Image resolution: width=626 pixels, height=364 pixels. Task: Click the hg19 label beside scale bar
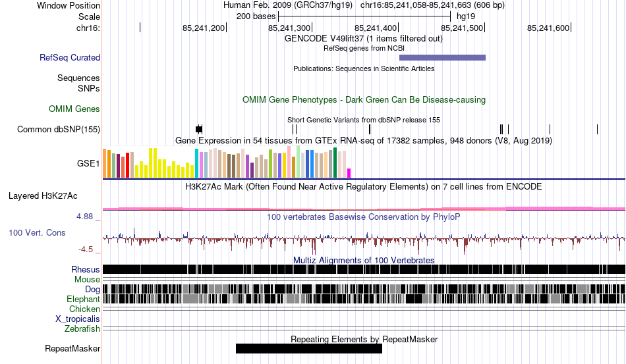click(466, 16)
